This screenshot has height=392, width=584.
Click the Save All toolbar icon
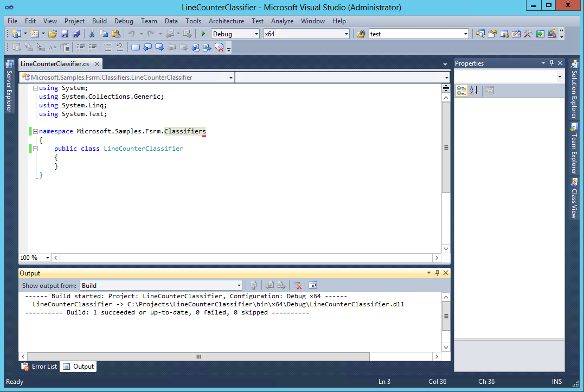click(x=78, y=34)
